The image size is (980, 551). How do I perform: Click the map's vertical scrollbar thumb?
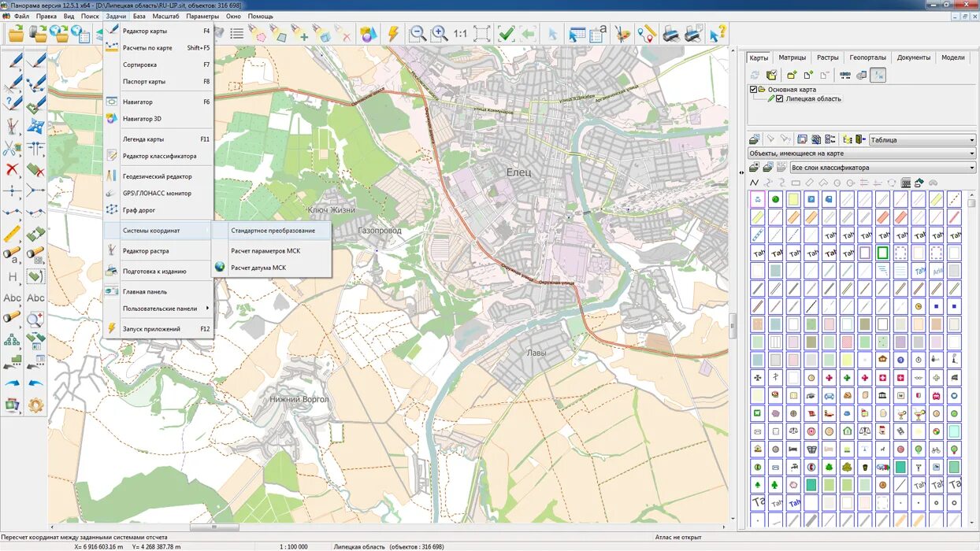pos(733,325)
